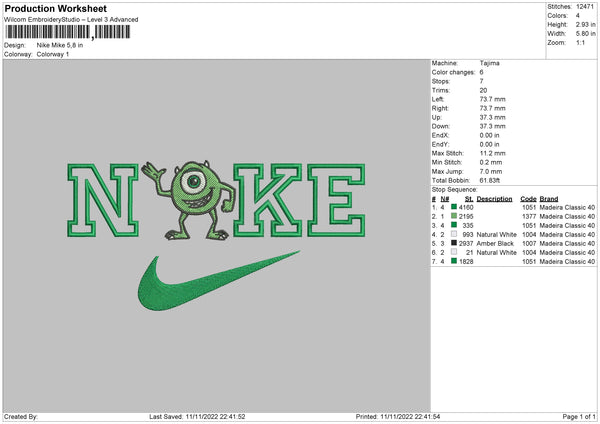Click the Production Worksheet title
600x424 pixels.
55,8
